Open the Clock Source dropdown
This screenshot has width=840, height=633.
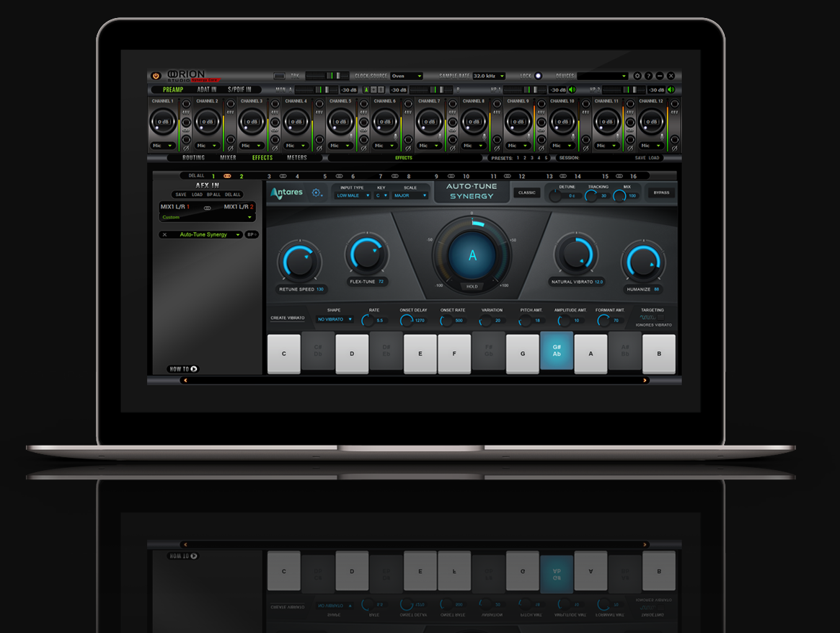point(407,76)
